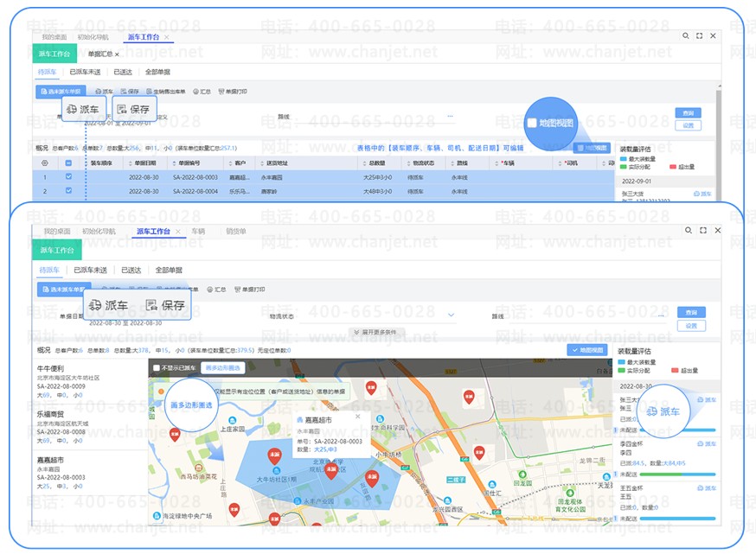The image size is (756, 554).
Task: Expand 展开更多条件 filter conditions
Action: 375,332
